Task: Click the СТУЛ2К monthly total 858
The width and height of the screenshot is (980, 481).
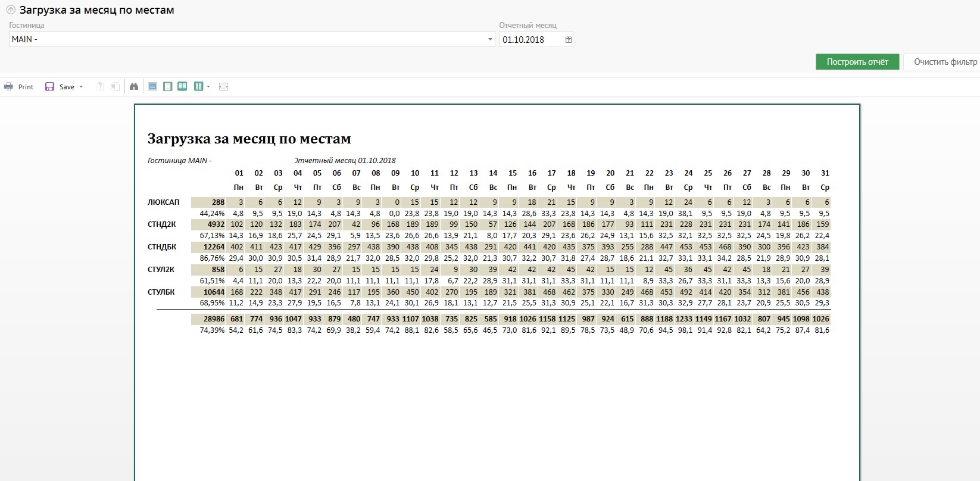Action: point(218,270)
